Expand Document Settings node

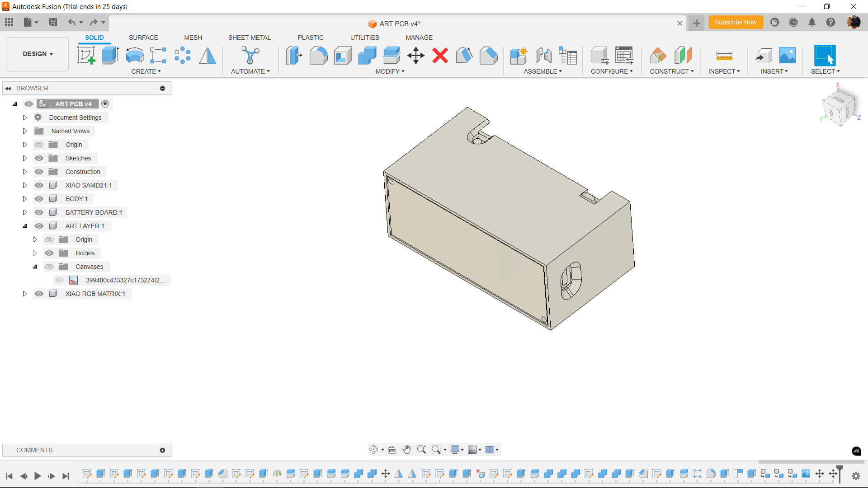(x=24, y=117)
